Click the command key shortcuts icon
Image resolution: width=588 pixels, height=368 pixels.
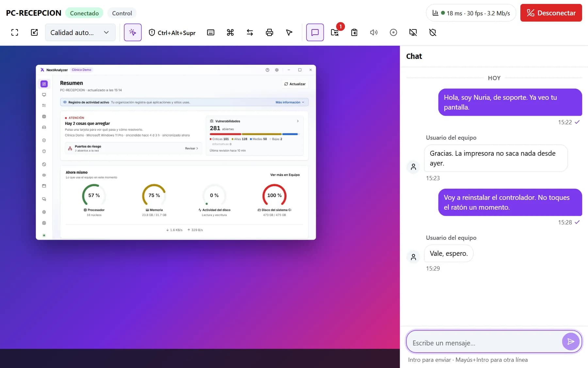tap(230, 32)
